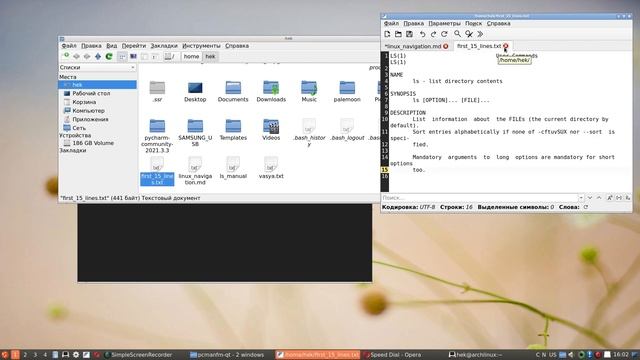Open file manager Перейти menu
The image size is (640, 360).
click(133, 46)
